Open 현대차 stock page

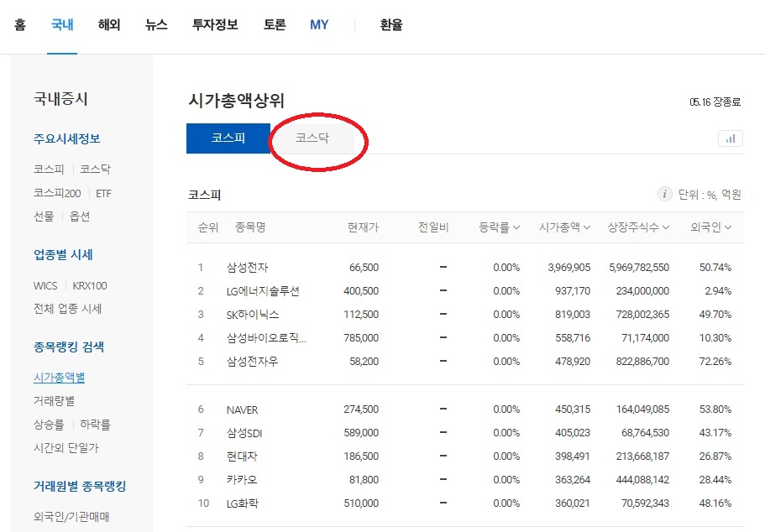click(x=242, y=456)
